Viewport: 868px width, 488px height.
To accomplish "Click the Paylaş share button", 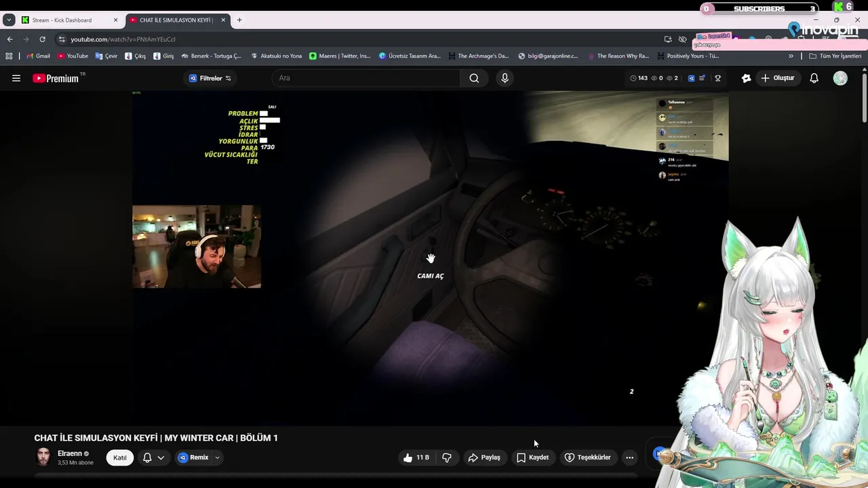I will click(x=484, y=457).
